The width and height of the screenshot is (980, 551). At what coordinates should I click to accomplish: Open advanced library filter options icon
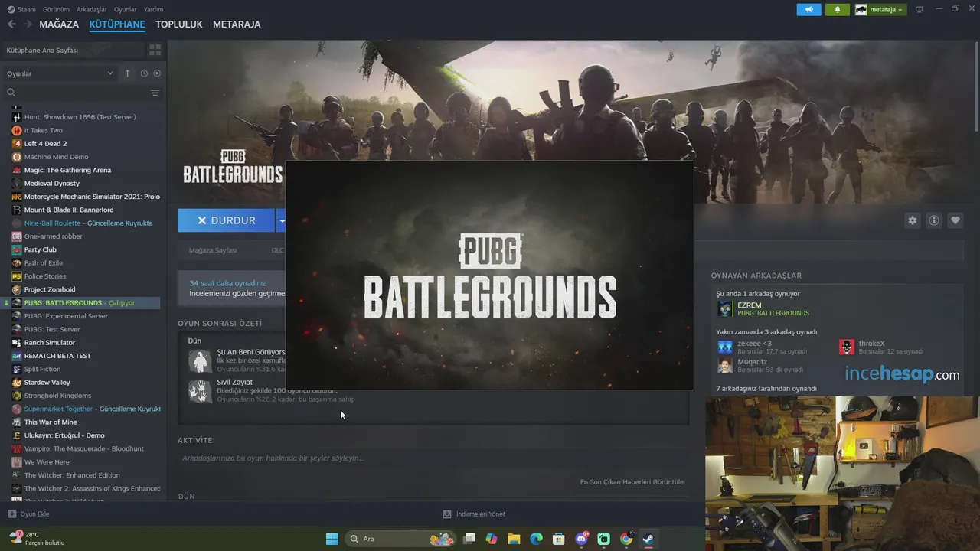tap(155, 93)
